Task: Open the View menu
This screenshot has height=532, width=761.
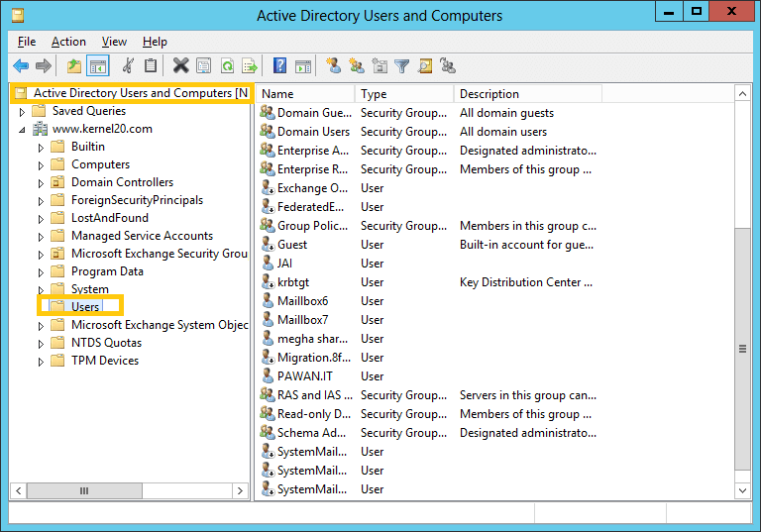Action: coord(114,42)
